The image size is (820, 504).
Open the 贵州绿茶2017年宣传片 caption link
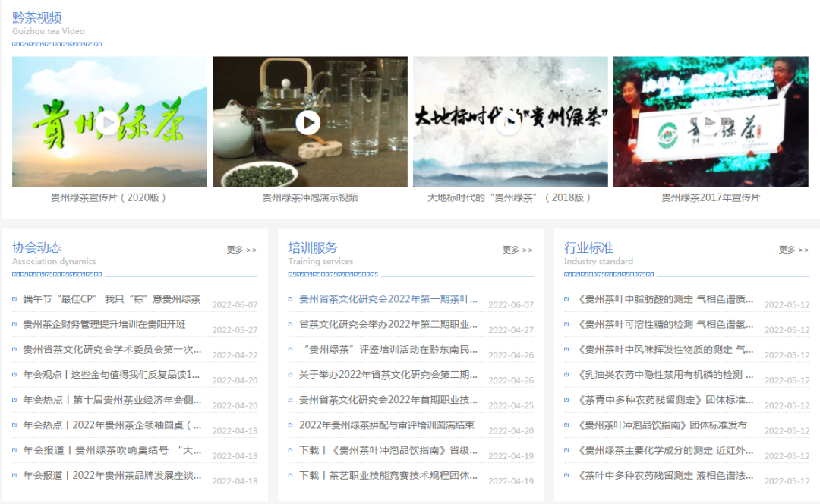[x=710, y=197]
